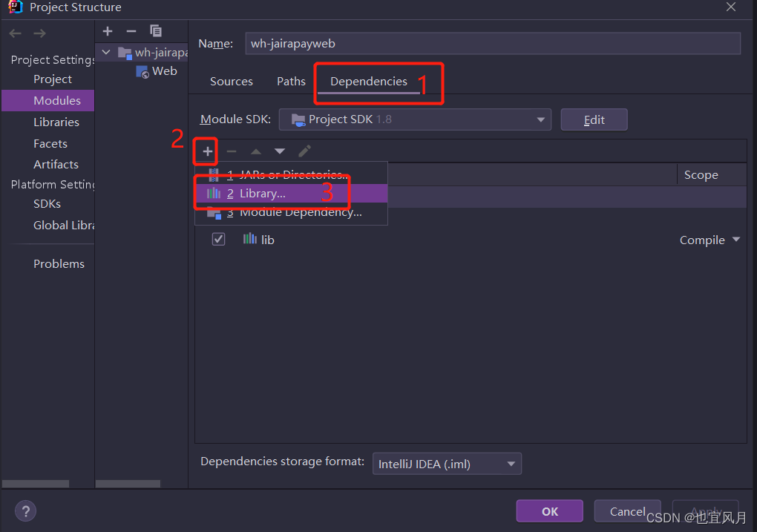Image resolution: width=757 pixels, height=532 pixels.
Task: Choose Module Dependency... menu entry
Action: click(x=291, y=213)
